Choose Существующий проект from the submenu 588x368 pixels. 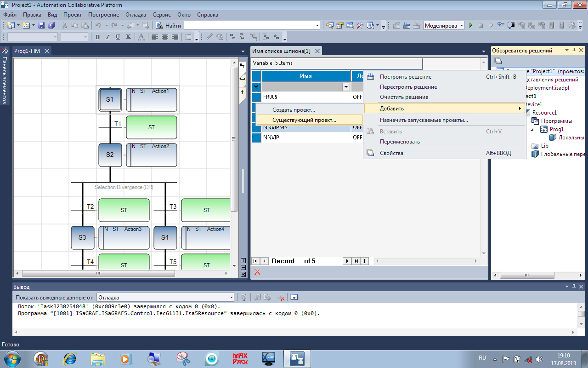click(x=304, y=120)
